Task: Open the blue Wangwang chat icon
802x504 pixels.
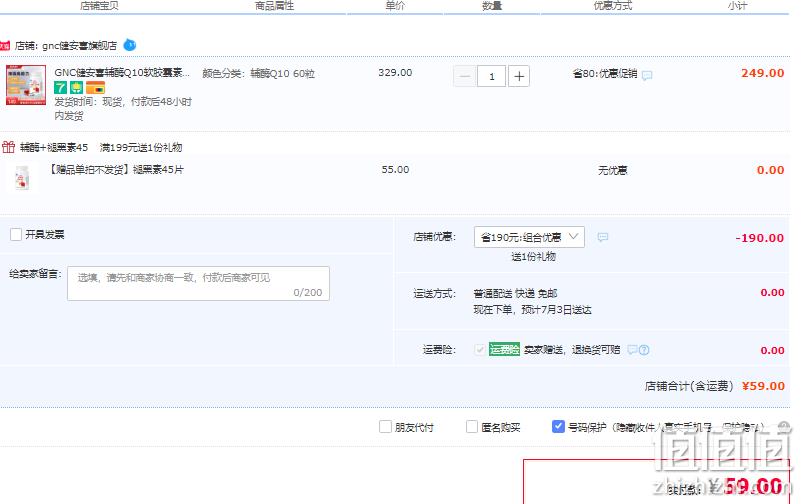Action: click(130, 45)
